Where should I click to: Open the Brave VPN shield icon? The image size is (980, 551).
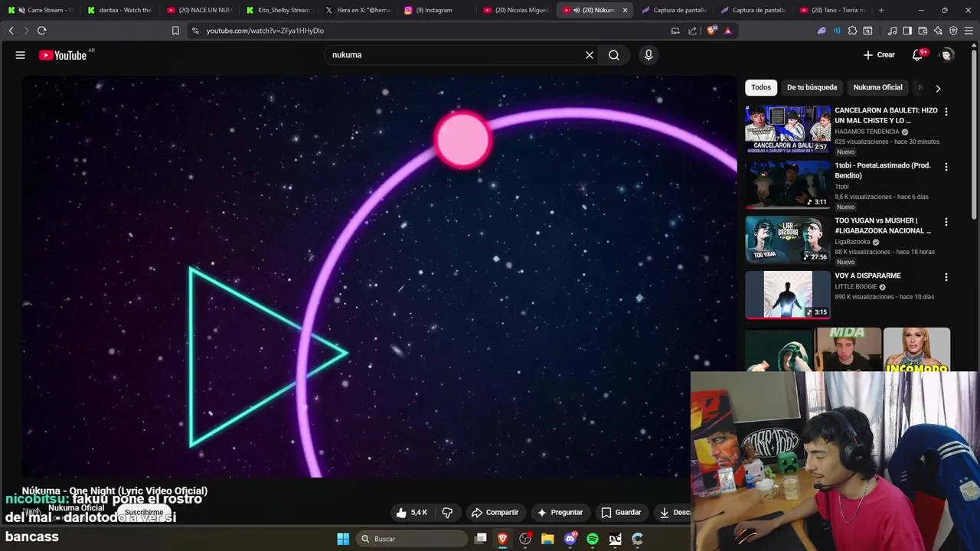[953, 31]
